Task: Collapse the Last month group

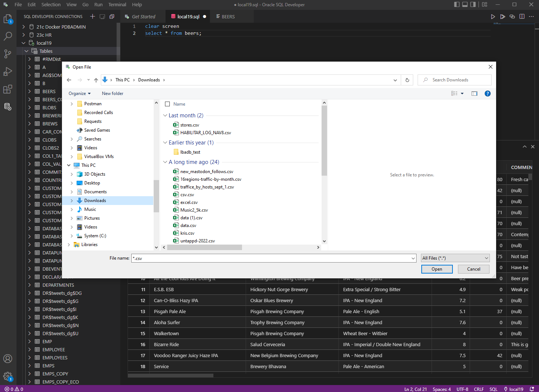Action: pyautogui.click(x=165, y=116)
